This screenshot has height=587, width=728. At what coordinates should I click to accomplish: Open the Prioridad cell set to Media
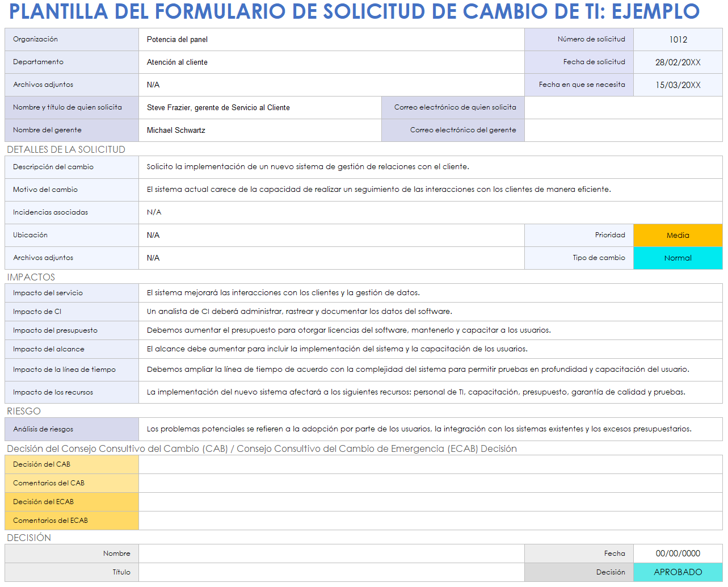[677, 236]
